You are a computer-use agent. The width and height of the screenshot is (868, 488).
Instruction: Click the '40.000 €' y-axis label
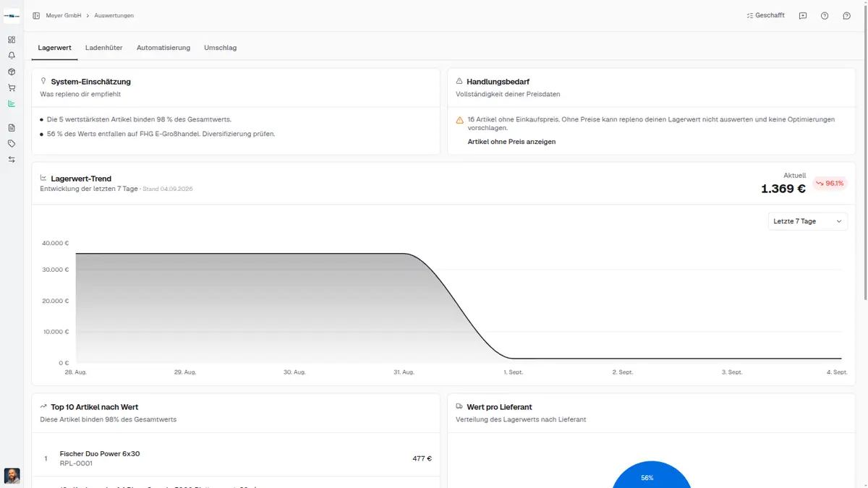point(55,243)
